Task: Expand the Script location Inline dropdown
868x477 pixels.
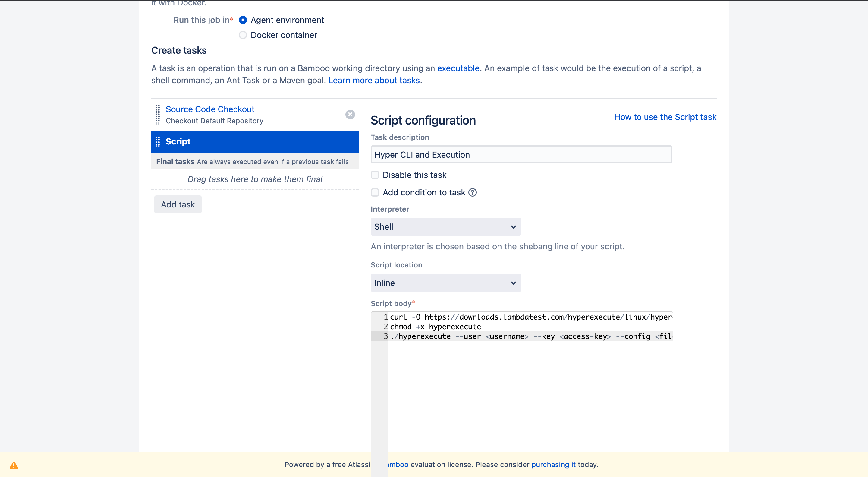Action: (x=445, y=283)
